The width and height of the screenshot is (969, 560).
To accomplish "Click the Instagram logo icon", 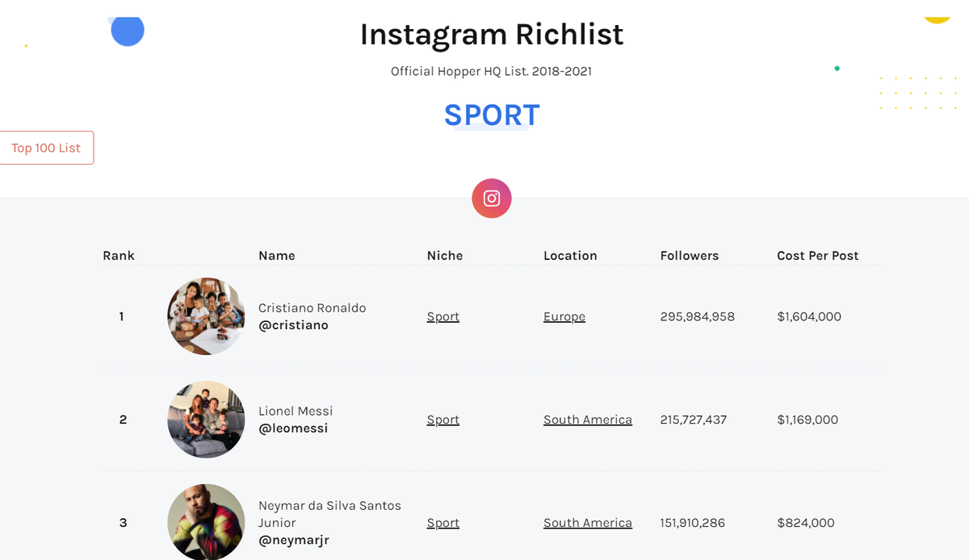I will pos(492,199).
